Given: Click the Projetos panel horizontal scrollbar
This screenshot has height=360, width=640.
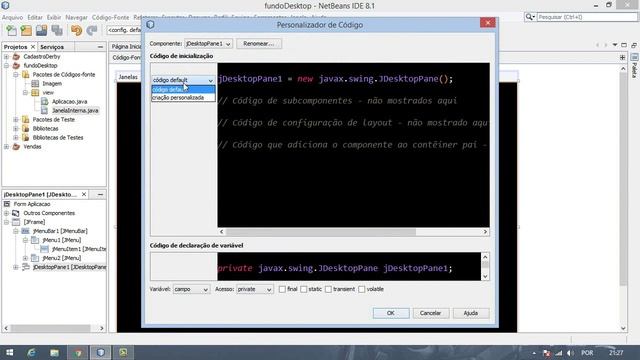Looking at the screenshot, I should (x=54, y=328).
